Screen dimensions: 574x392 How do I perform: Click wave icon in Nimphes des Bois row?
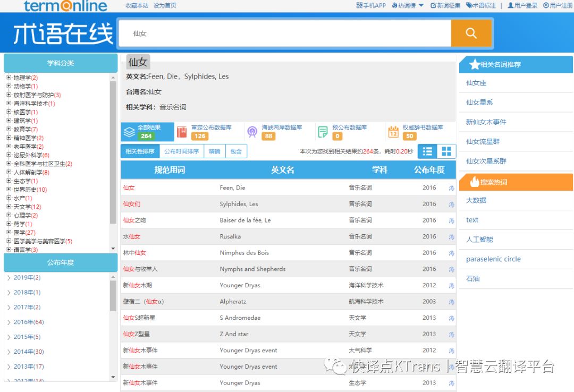pyautogui.click(x=451, y=253)
